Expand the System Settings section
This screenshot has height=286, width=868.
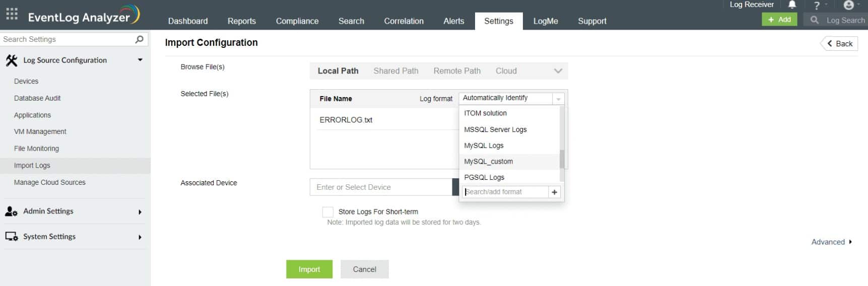pos(140,237)
